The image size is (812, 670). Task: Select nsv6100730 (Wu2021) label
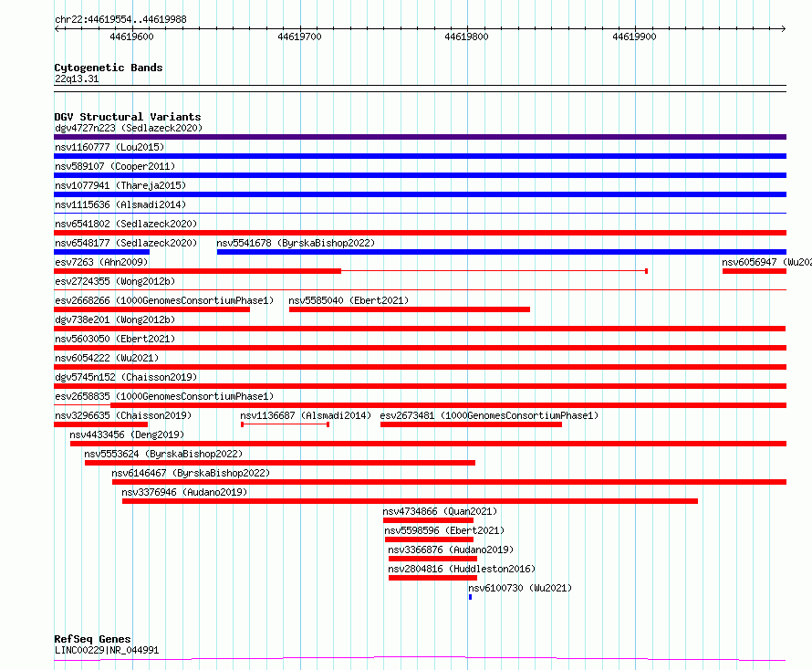point(520,588)
